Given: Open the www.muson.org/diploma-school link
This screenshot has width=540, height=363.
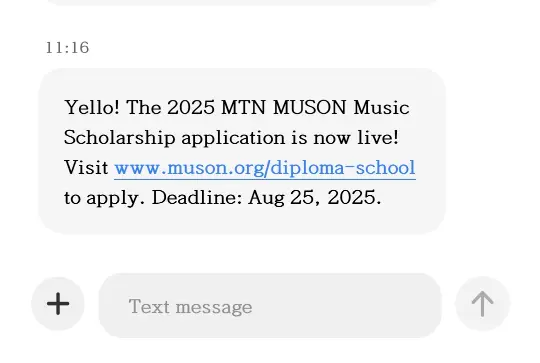Looking at the screenshot, I should click(x=265, y=168).
